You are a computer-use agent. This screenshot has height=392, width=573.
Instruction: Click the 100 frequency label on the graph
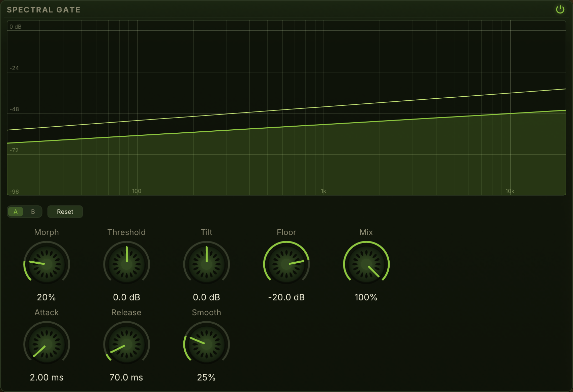(x=137, y=191)
